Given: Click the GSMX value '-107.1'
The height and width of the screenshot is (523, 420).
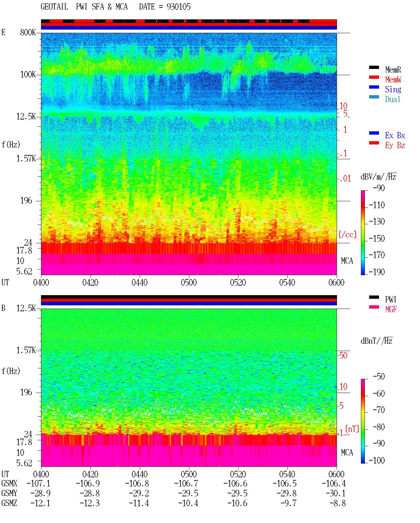Looking at the screenshot, I should pos(38,484).
